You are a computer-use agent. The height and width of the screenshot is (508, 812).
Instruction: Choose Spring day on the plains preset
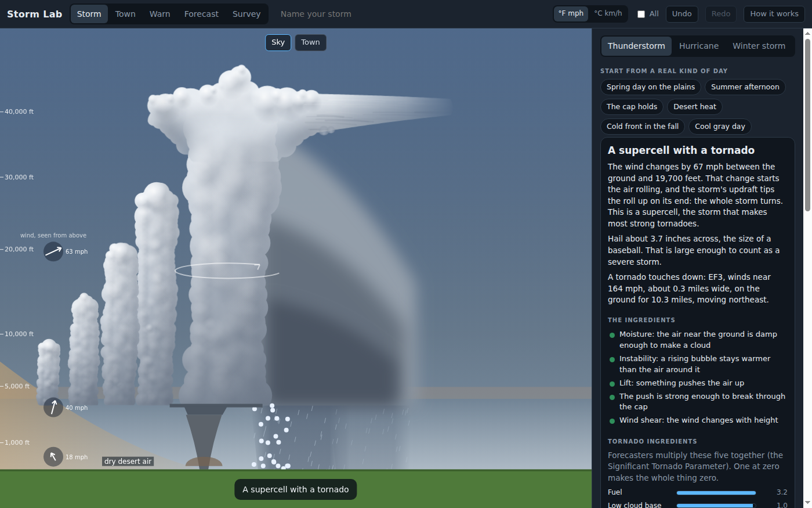(x=651, y=87)
